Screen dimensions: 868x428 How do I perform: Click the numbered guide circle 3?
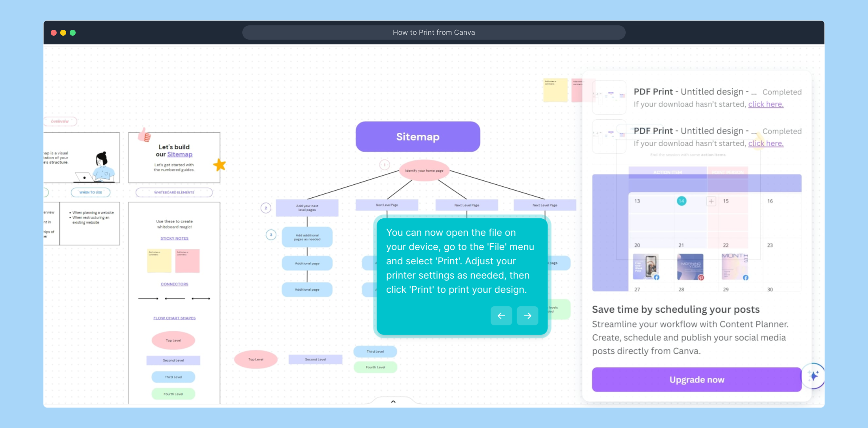pos(271,235)
